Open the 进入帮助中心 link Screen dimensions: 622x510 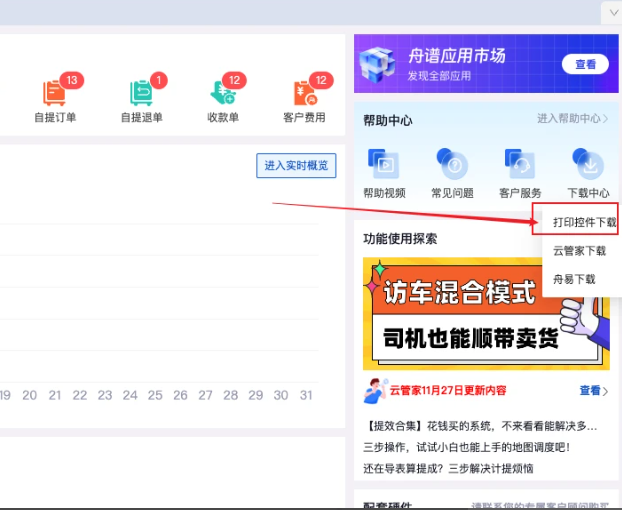(x=572, y=119)
